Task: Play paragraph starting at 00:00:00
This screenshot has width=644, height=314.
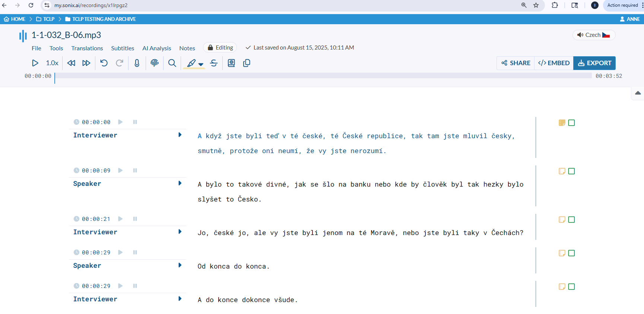Action: pos(120,122)
